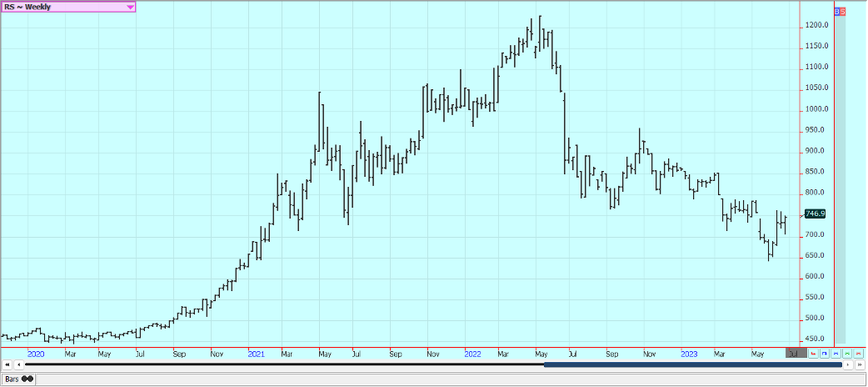Click the 2022 year label on time axis
The image size is (868, 387).
point(472,353)
